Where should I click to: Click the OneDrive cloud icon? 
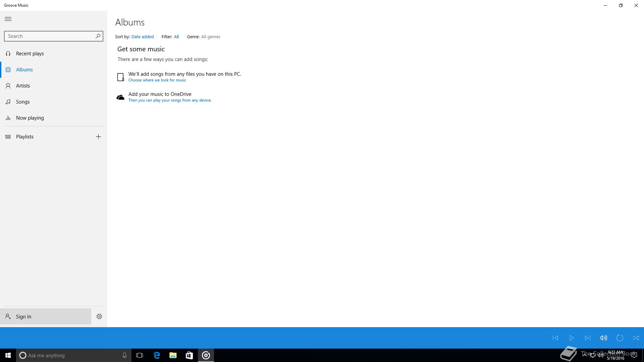click(120, 98)
